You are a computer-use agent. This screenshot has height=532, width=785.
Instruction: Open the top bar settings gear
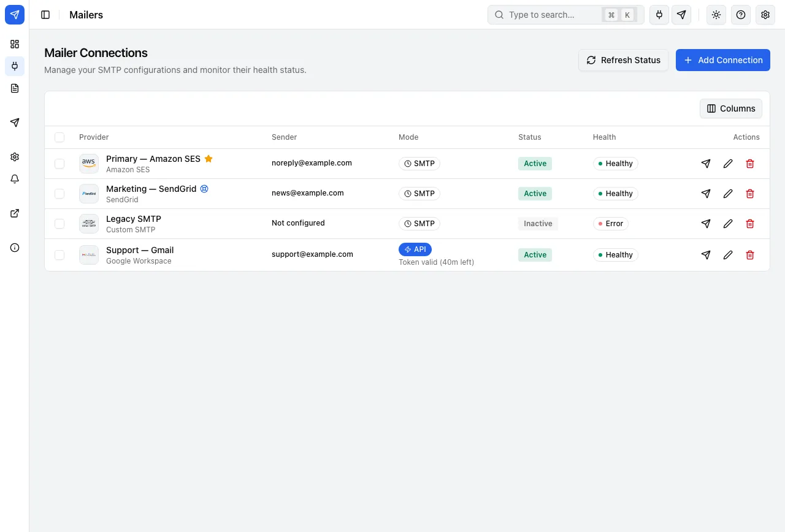pyautogui.click(x=765, y=15)
